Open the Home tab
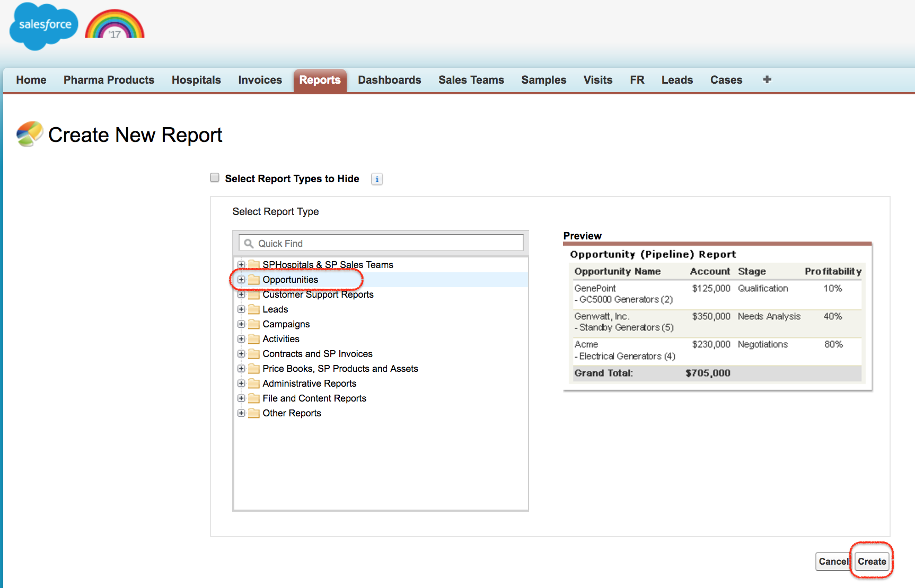Screen dimensions: 915x588 click(31, 80)
